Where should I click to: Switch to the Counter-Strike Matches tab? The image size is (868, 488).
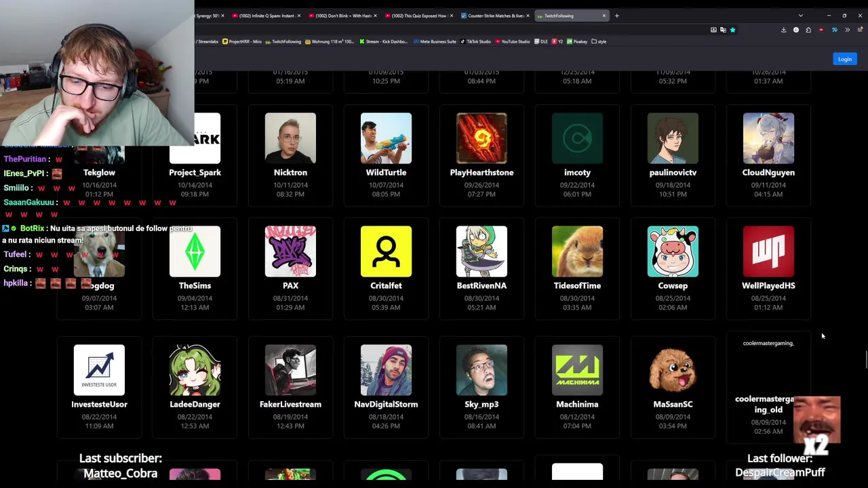coord(495,16)
